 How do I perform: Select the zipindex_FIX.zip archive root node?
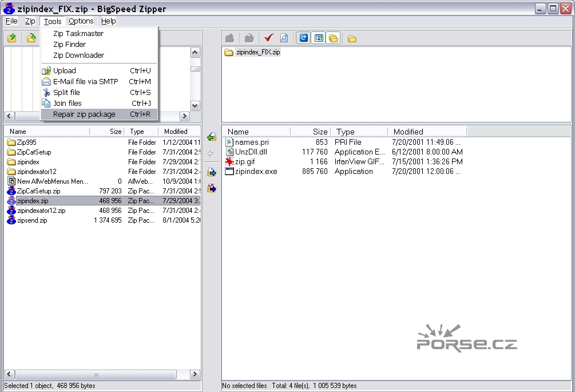258,52
